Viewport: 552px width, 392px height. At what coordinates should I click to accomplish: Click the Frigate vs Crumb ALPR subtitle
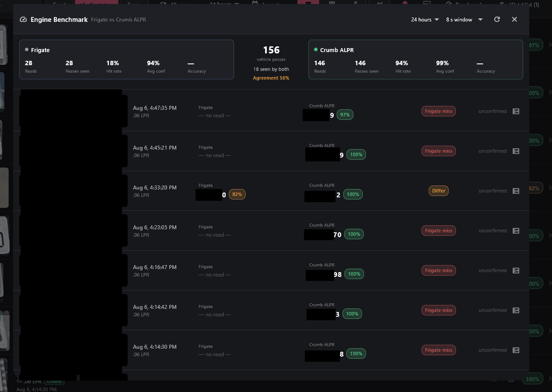click(119, 20)
